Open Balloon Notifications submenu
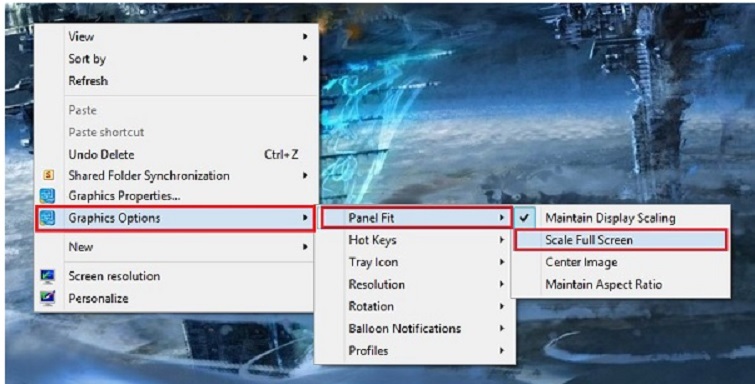The height and width of the screenshot is (384, 755). coord(415,329)
